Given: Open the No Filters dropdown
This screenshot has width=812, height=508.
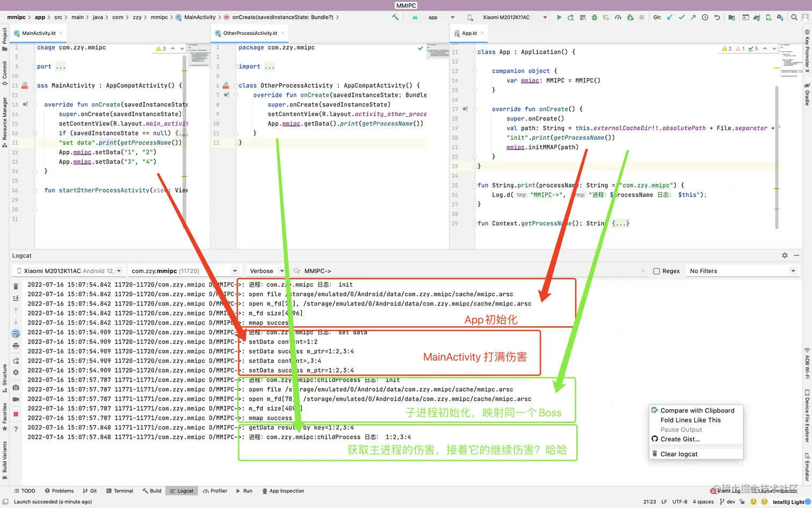Looking at the screenshot, I should [x=742, y=271].
